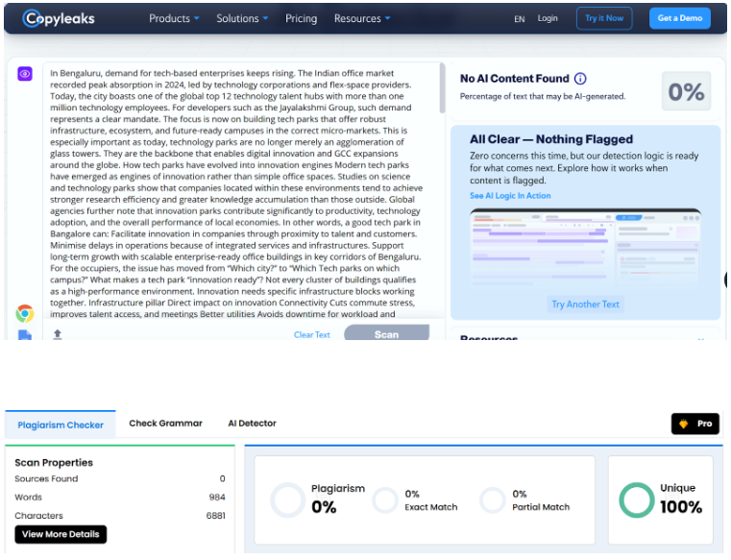Click the Chrome extension icon in sidebar
The height and width of the screenshot is (560, 731).
pos(25,313)
